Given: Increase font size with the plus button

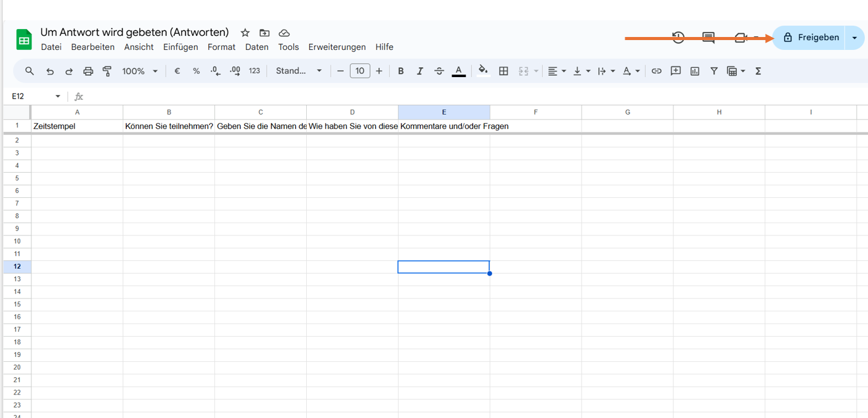Looking at the screenshot, I should tap(379, 71).
